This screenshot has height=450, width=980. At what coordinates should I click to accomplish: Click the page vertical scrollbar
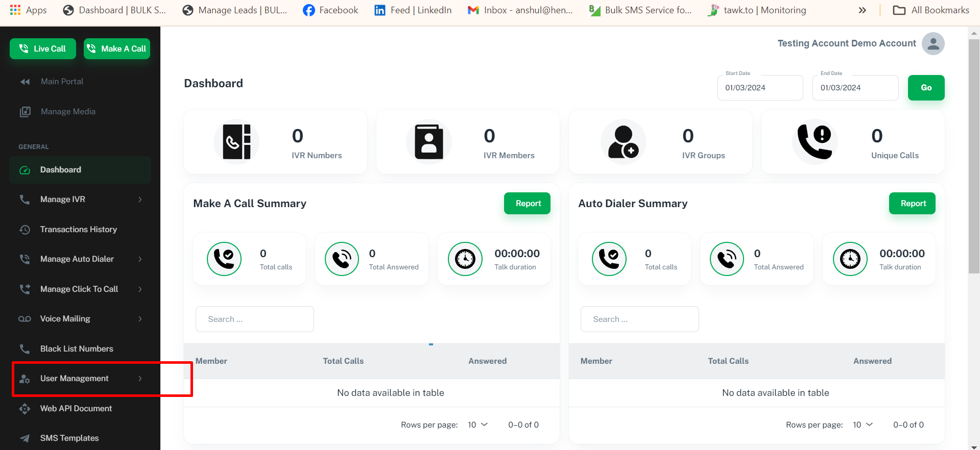974,156
